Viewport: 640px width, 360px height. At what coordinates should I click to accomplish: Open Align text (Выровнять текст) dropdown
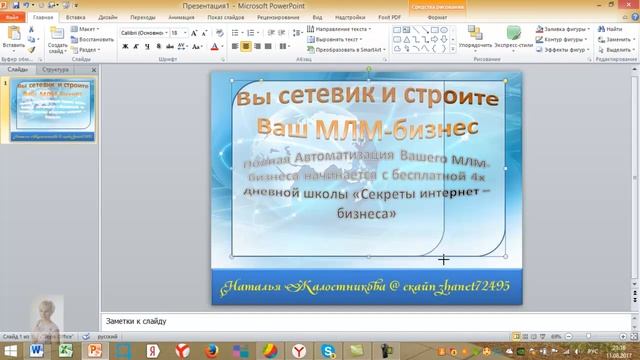[335, 40]
